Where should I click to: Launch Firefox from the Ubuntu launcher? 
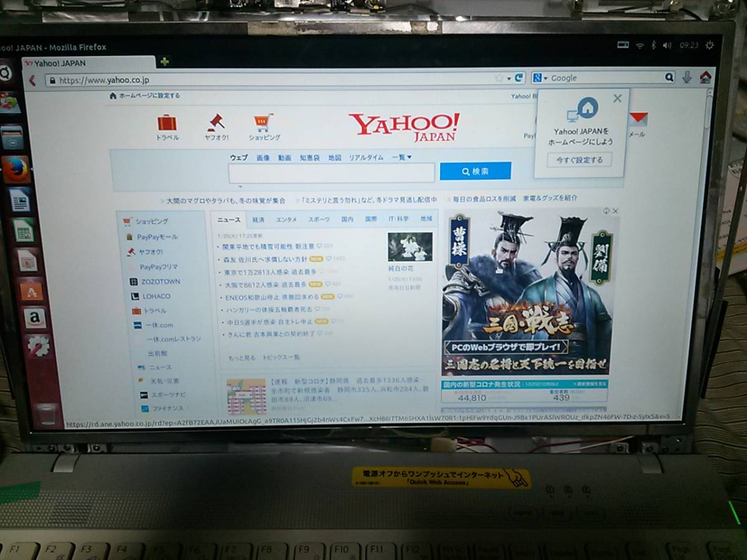point(16,169)
